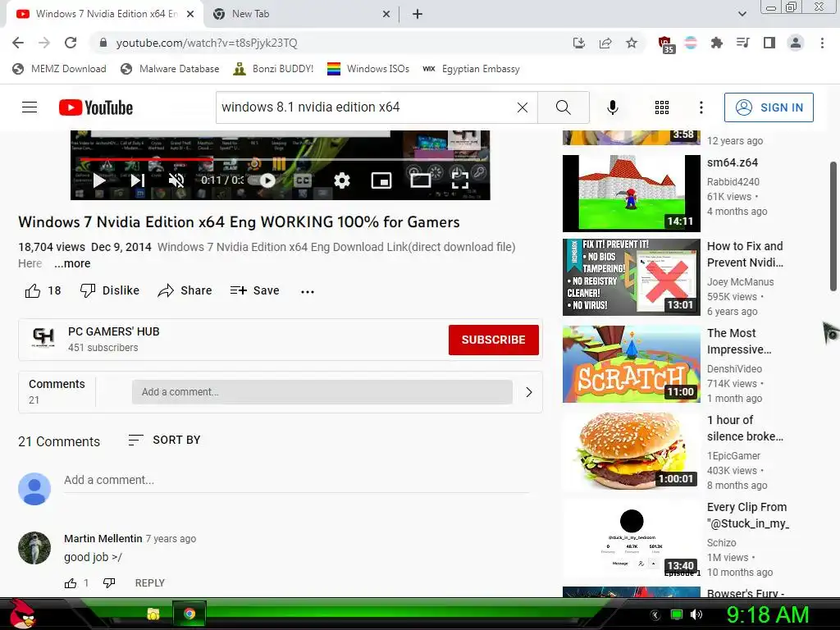The image size is (840, 630).
Task: Reload the YouTube page
Action: point(71,43)
